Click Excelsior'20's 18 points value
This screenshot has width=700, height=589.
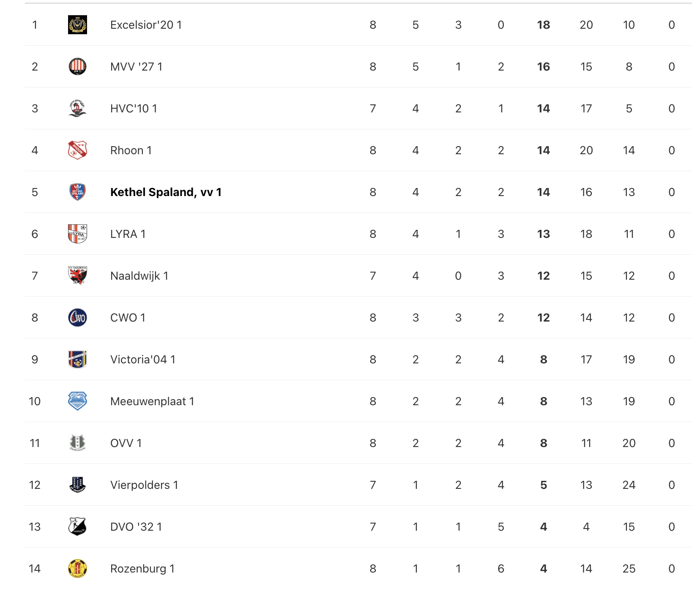tap(543, 25)
